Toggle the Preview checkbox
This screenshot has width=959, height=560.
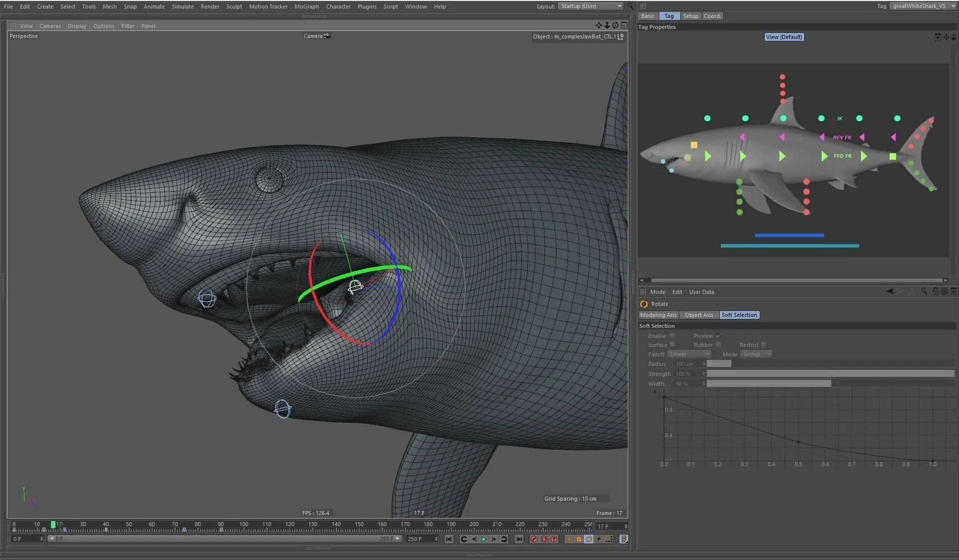click(718, 336)
